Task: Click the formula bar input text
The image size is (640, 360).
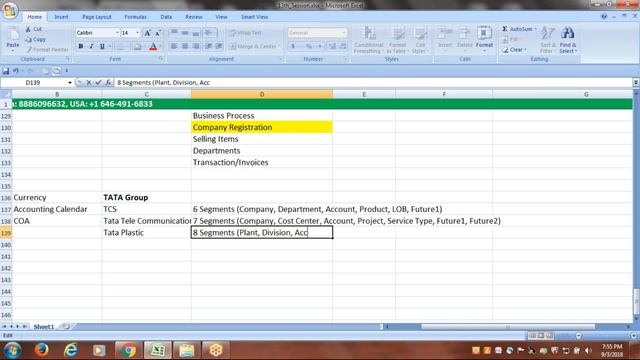Action: (x=163, y=82)
